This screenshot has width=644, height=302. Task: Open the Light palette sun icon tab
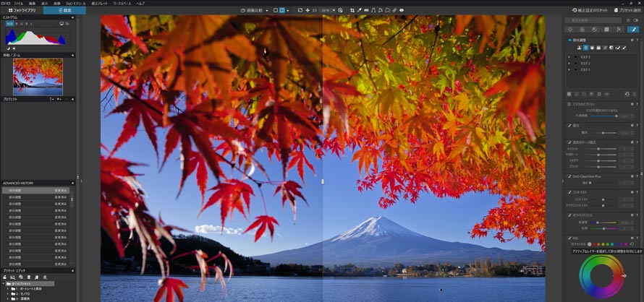(x=570, y=30)
